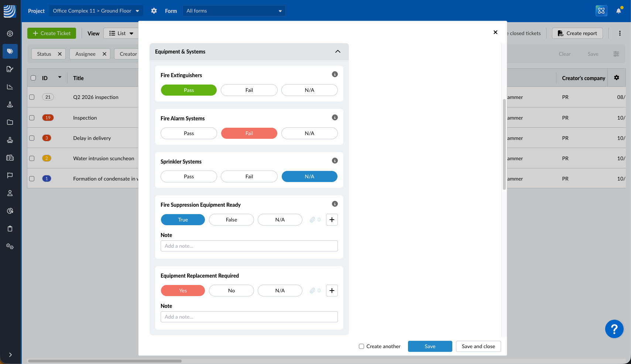Click the blue Save button
Screen dimensions: 631x364
tap(430, 346)
